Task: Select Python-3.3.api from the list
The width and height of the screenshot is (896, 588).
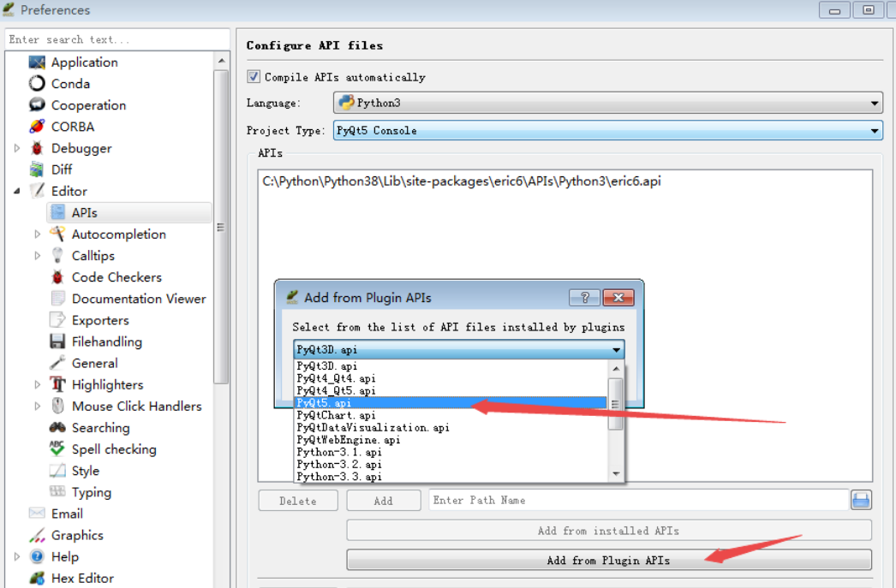Action: [451, 476]
